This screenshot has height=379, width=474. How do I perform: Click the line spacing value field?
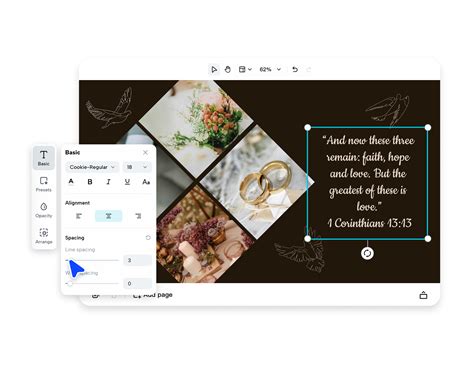(137, 260)
